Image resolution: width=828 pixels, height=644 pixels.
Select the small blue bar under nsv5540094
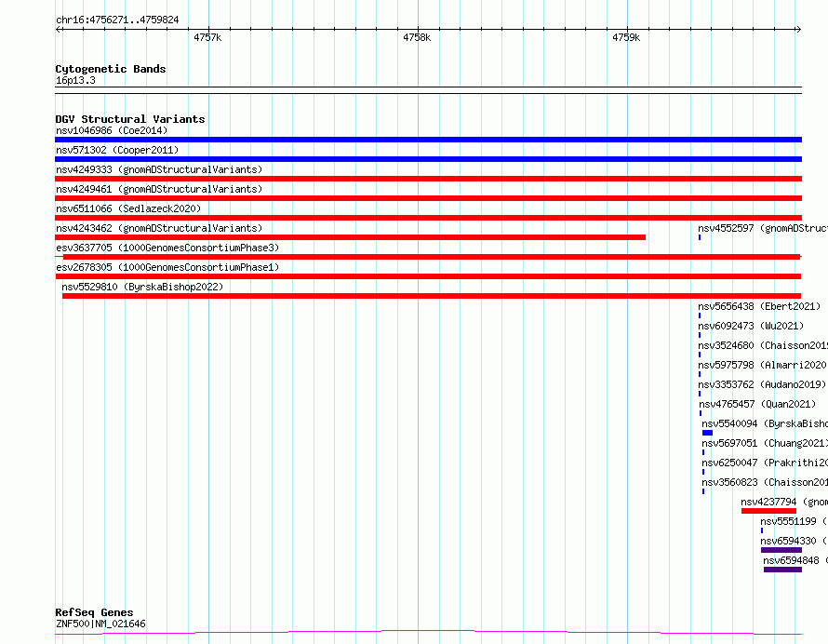point(708,433)
